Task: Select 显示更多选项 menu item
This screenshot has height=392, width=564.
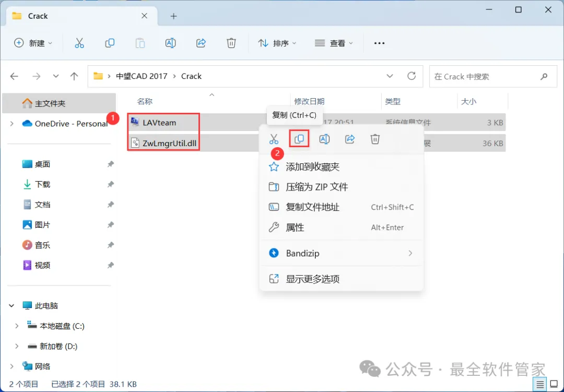Action: tap(342, 279)
